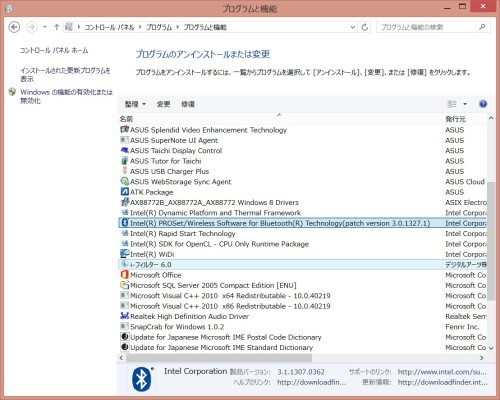Open the help link http://downloadfin...
500x400 pixels.
[312, 382]
